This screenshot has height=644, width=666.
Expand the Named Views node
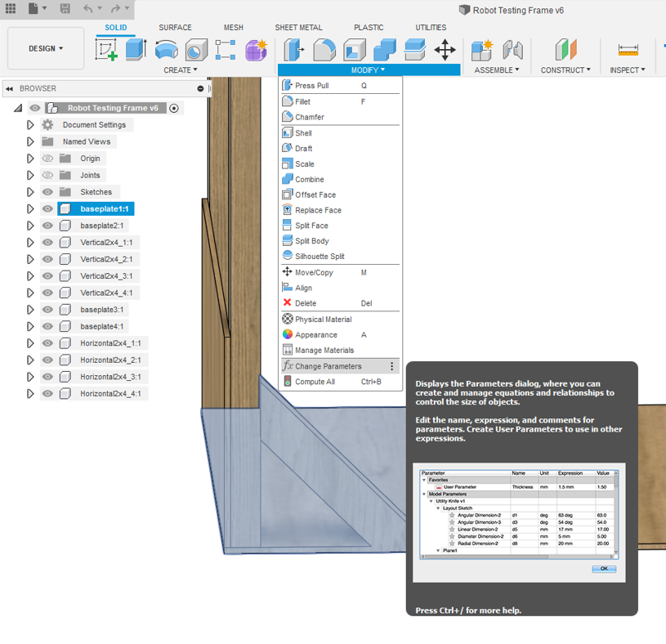(x=30, y=141)
